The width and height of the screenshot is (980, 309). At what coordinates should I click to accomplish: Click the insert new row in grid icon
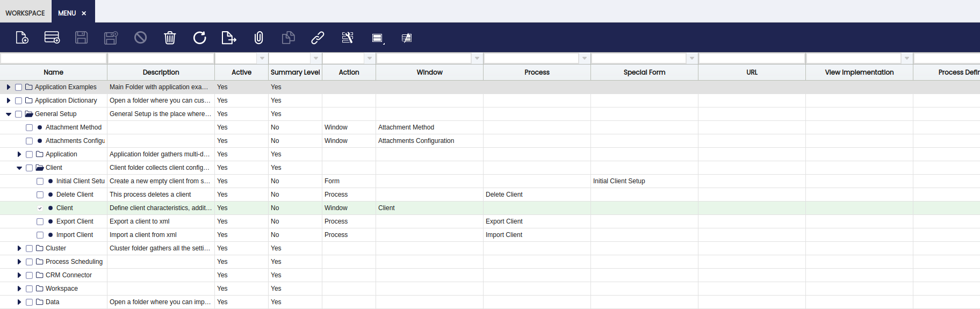click(52, 38)
